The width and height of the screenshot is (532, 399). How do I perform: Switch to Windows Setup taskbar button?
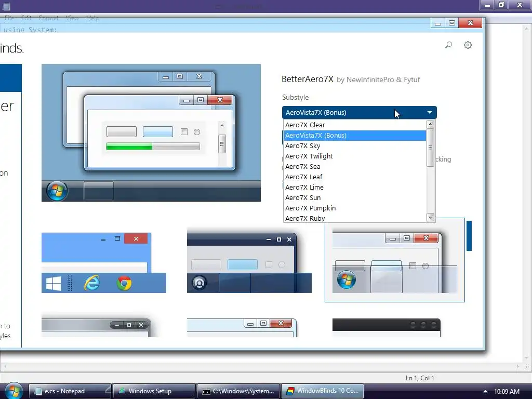154,391
